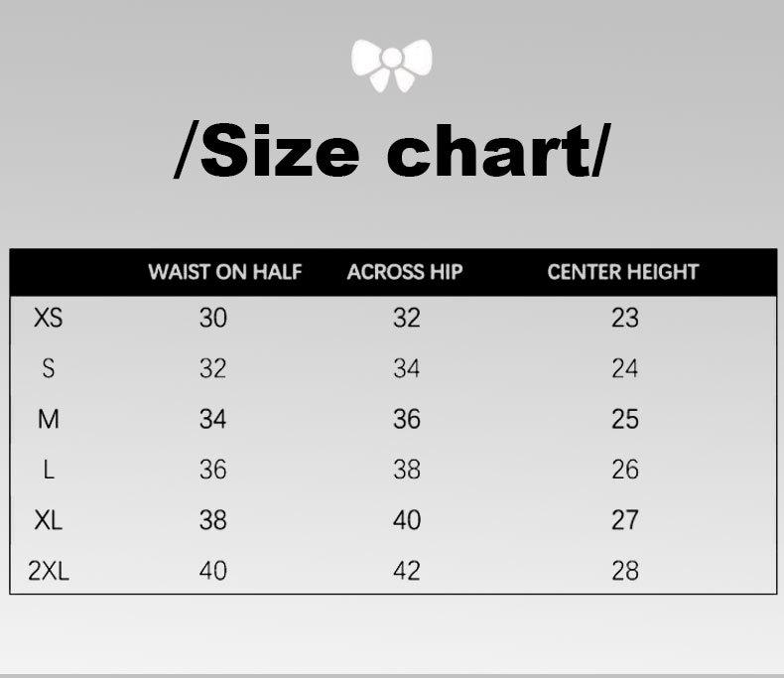This screenshot has height=678, width=784.
Task: Click the 2XL across hip value 42
Action: (407, 571)
